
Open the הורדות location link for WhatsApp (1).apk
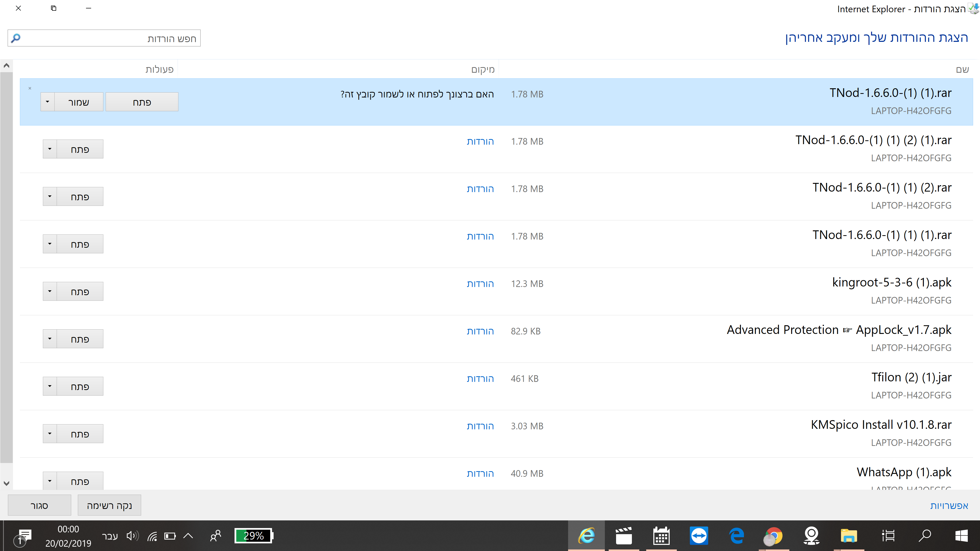[x=480, y=473]
